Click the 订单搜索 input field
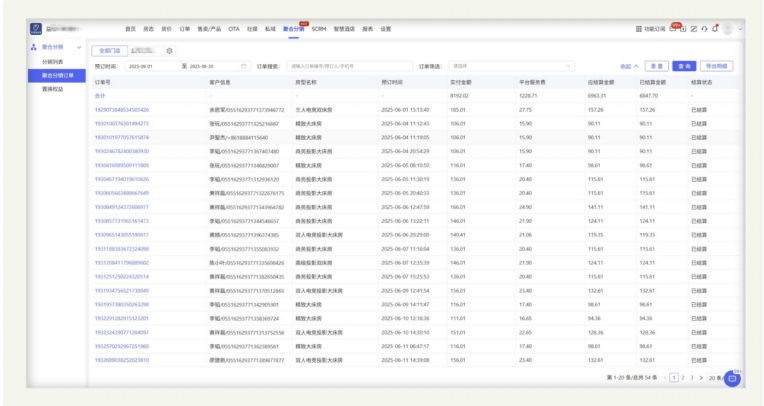 coord(350,66)
